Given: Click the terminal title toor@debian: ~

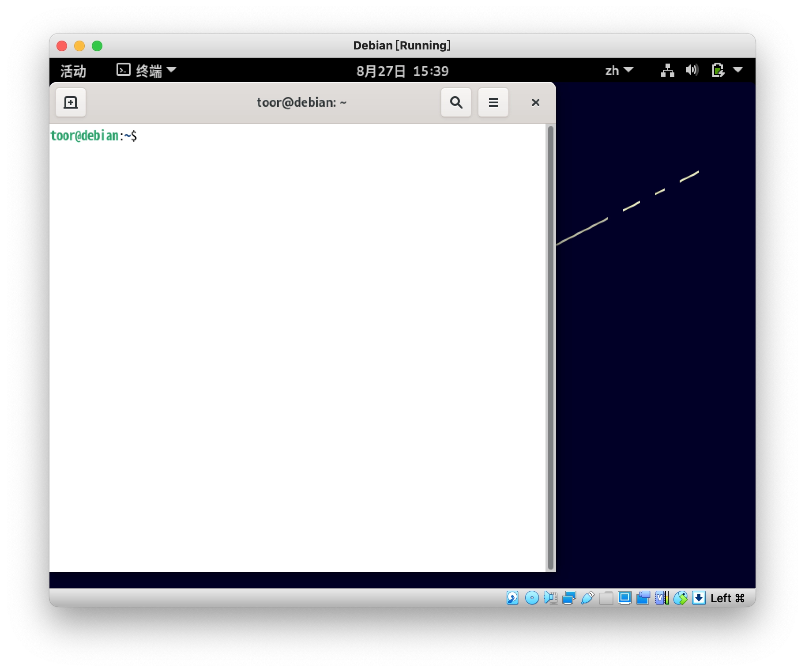Looking at the screenshot, I should click(302, 102).
